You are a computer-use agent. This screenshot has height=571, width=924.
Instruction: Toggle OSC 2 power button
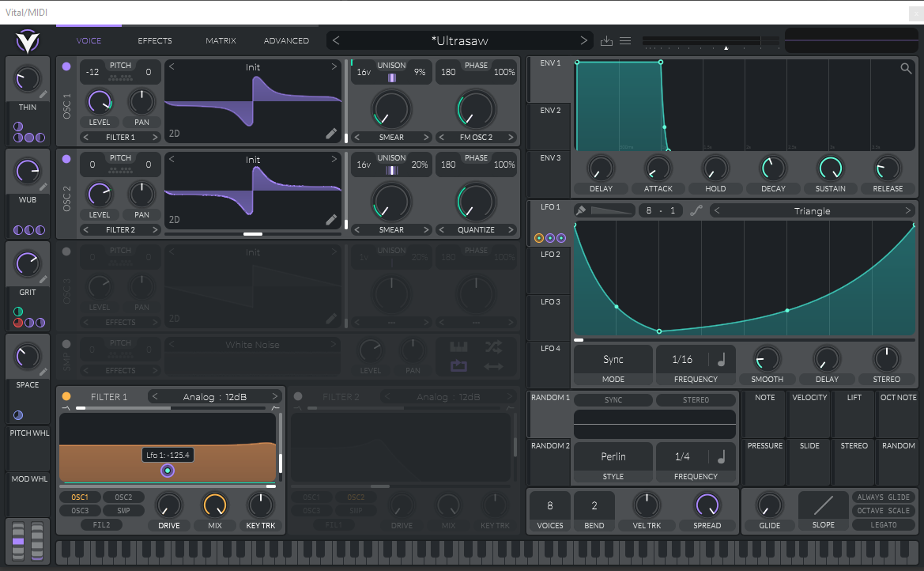click(66, 159)
